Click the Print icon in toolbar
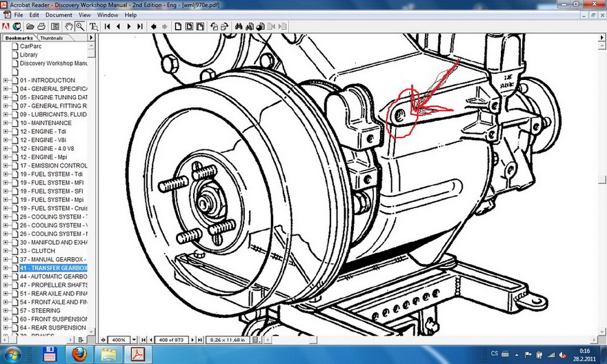The image size is (607, 364). (41, 27)
